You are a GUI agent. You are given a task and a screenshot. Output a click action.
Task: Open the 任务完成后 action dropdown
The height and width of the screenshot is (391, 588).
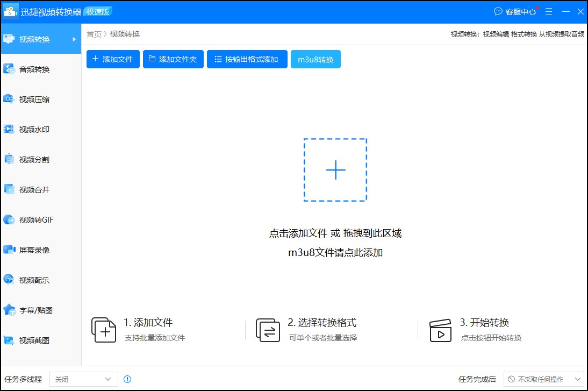544,379
